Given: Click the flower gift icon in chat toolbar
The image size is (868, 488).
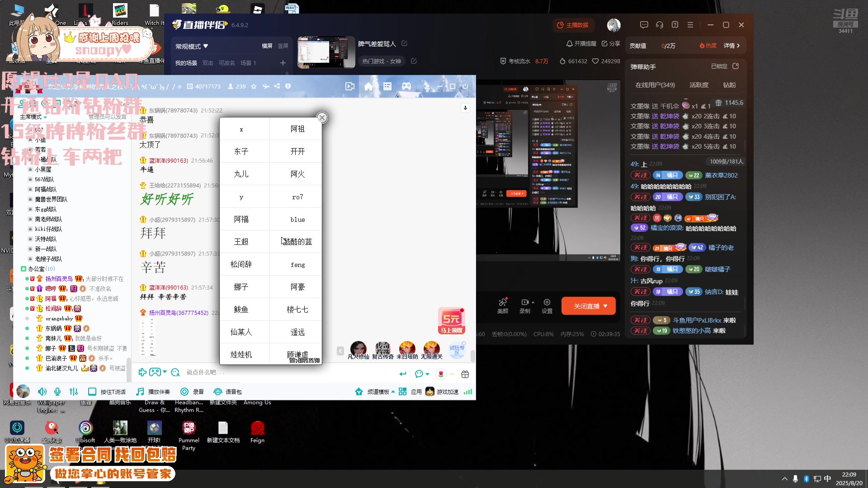Looking at the screenshot, I should 441,374.
